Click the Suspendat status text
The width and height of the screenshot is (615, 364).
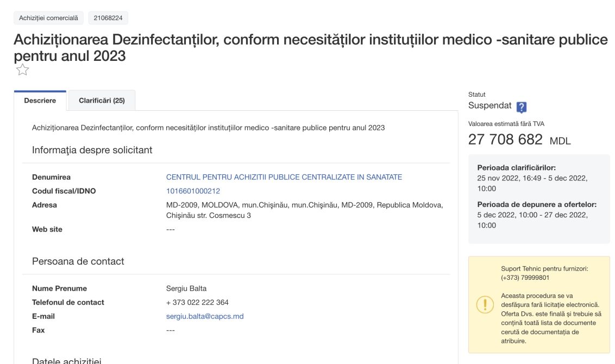click(x=490, y=105)
